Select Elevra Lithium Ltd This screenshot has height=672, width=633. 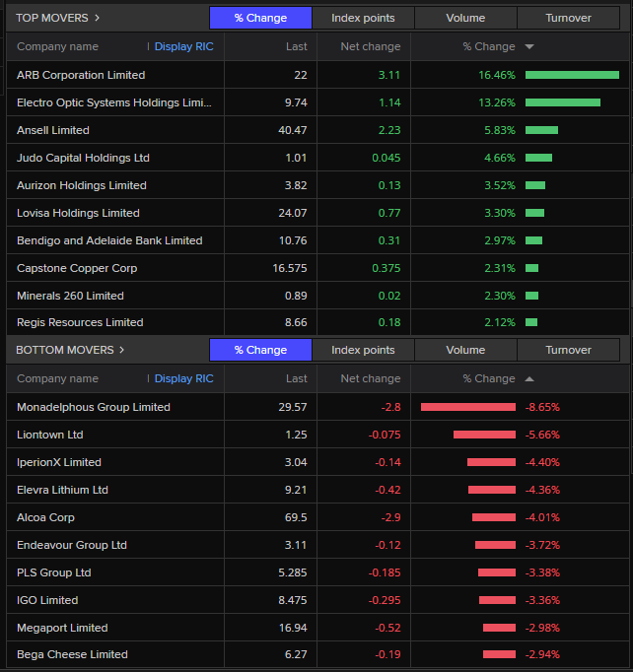[62, 490]
